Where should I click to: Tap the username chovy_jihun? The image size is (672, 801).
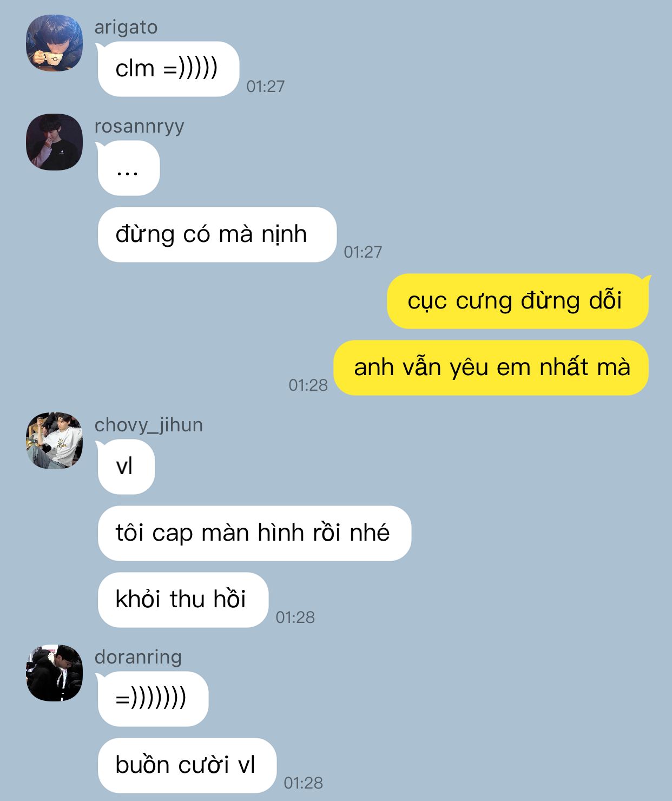pos(149,425)
